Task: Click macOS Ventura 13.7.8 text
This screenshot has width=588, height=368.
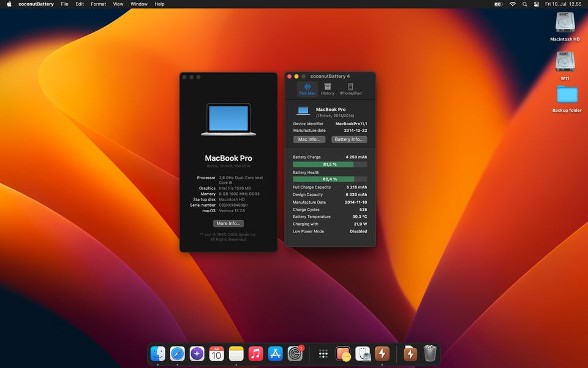Action: tap(232, 210)
